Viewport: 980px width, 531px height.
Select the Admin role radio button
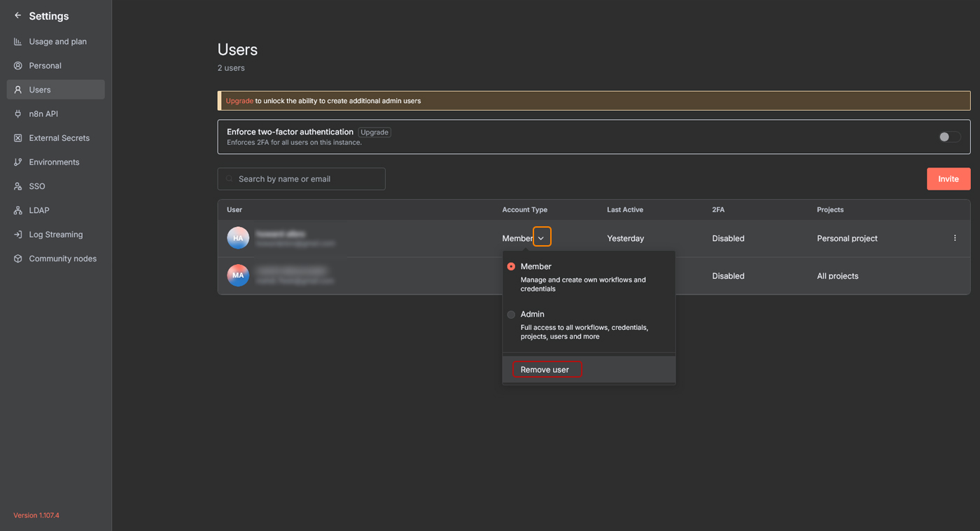tap(511, 315)
